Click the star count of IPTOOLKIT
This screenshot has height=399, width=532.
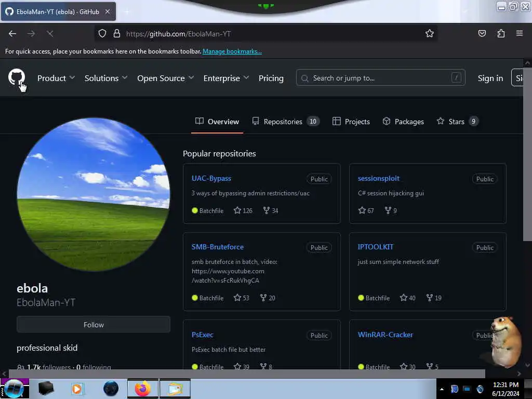point(407,298)
